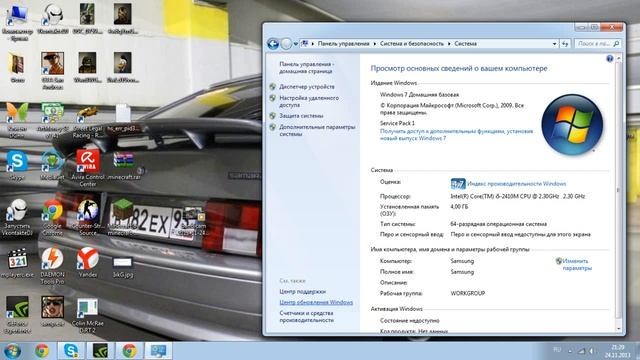Open Защита системы
The image size is (640, 360).
pos(301,116)
